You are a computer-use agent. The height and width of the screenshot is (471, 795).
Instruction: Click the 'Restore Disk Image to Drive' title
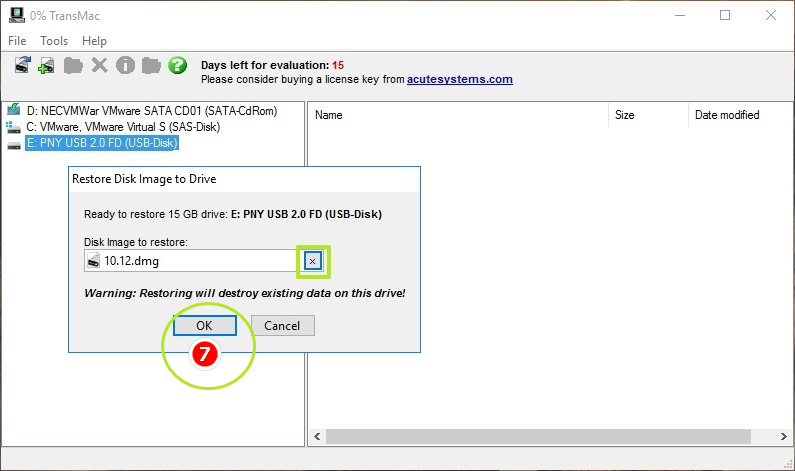point(144,179)
